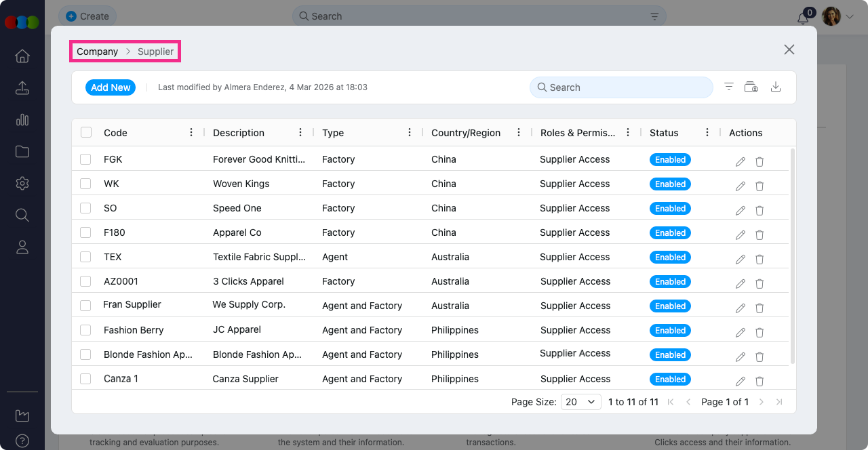Open the filter icon beside modal search
The height and width of the screenshot is (450, 868).
[729, 87]
